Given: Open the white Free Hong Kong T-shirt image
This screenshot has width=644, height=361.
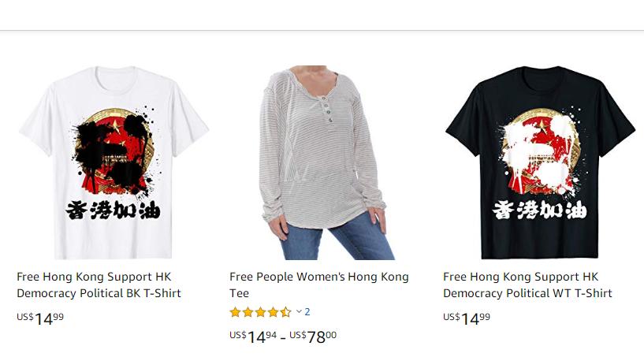Looking at the screenshot, I should click(114, 162).
